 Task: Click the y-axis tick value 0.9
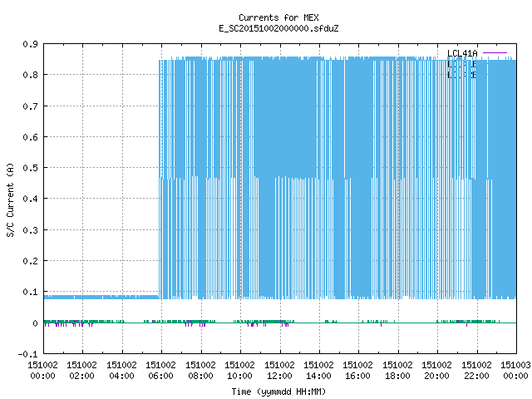pyautogui.click(x=30, y=44)
